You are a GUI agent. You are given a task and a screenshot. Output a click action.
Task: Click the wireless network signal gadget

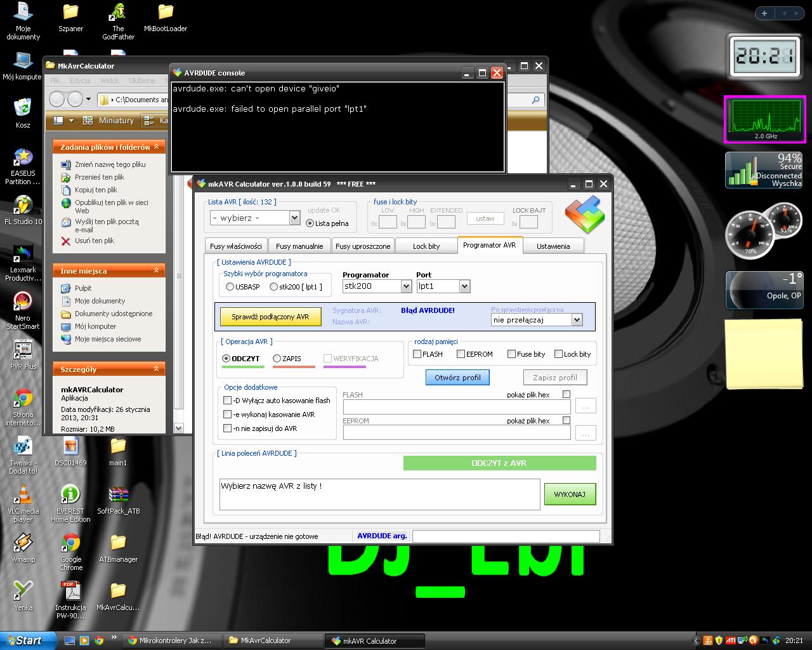(764, 169)
